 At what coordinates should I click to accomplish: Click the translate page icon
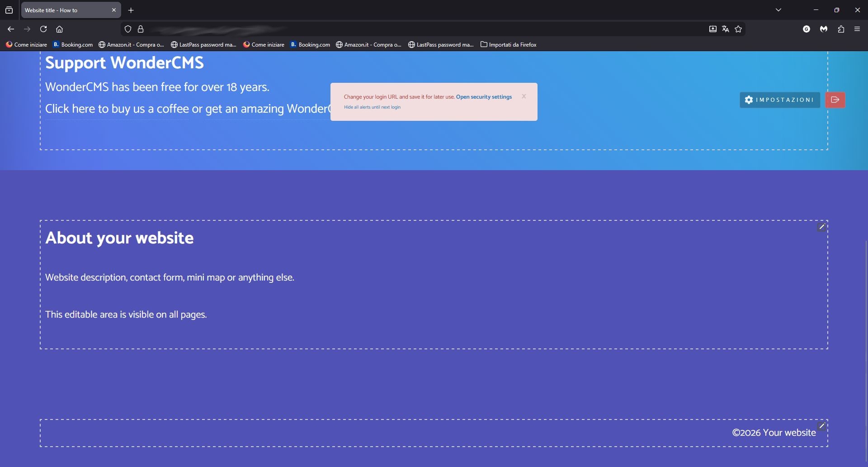click(x=726, y=29)
